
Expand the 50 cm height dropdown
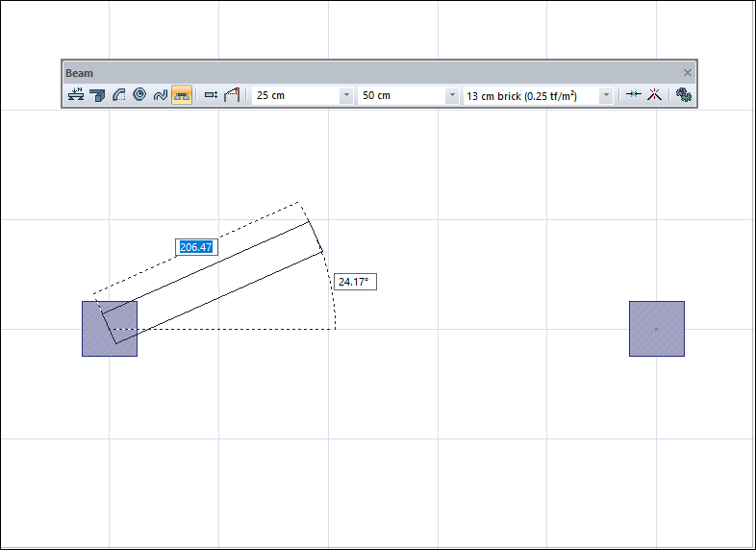(x=452, y=96)
